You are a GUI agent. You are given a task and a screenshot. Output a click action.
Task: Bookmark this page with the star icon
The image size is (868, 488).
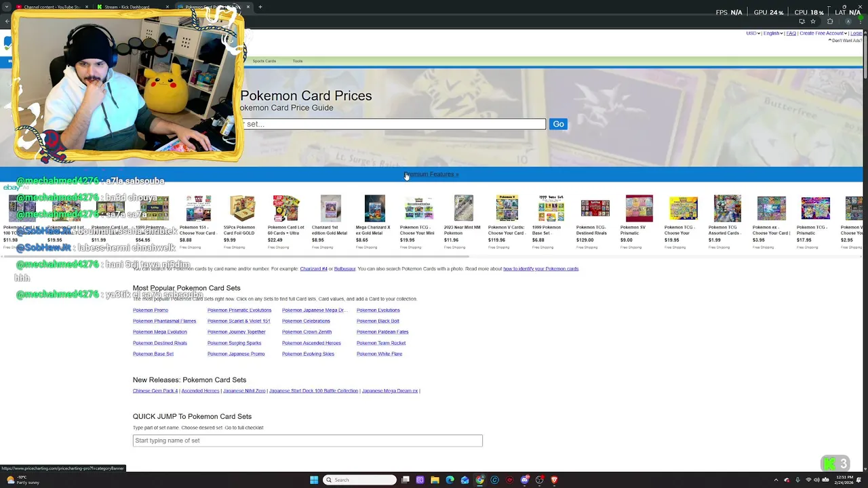(812, 22)
